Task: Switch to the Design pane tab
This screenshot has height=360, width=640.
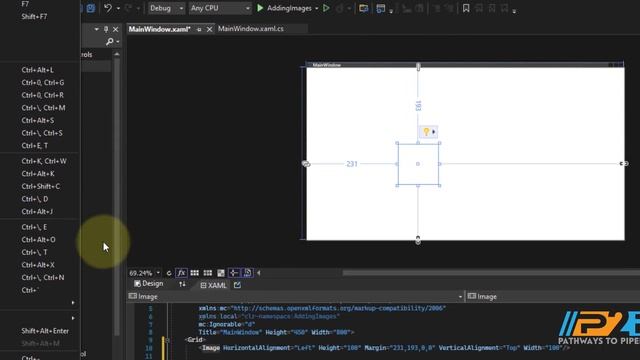Action: (149, 284)
